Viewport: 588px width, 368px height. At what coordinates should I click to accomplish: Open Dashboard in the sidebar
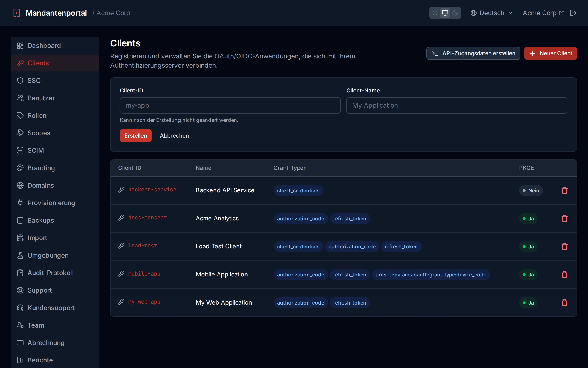tap(55, 46)
